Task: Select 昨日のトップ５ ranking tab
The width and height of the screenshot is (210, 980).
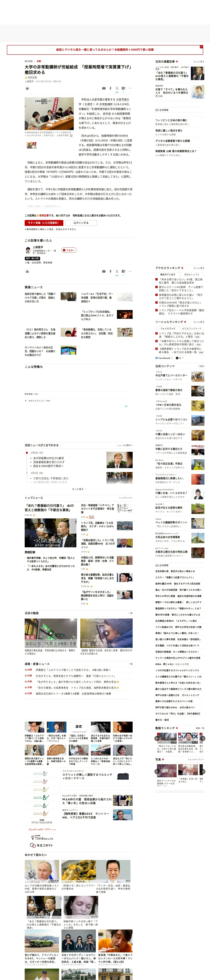Action: 192,274
